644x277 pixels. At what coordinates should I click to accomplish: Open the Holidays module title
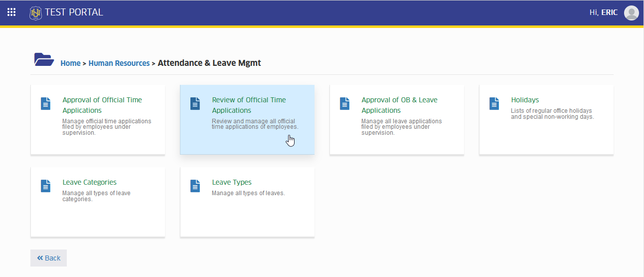(525, 100)
